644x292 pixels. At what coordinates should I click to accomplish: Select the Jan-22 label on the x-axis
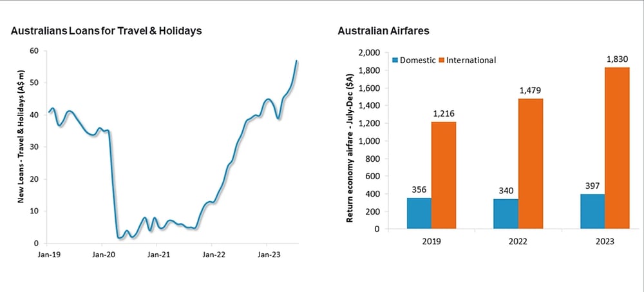(x=211, y=255)
